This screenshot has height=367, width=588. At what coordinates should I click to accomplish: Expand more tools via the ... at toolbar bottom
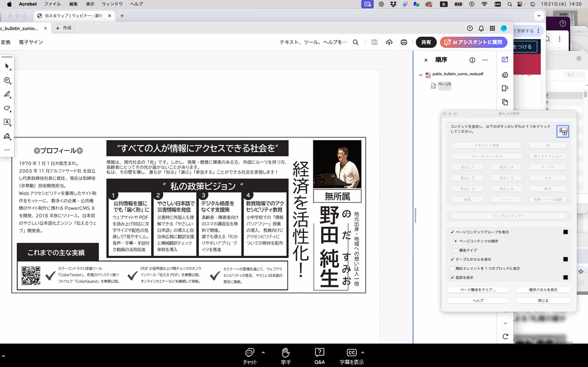(x=6, y=150)
